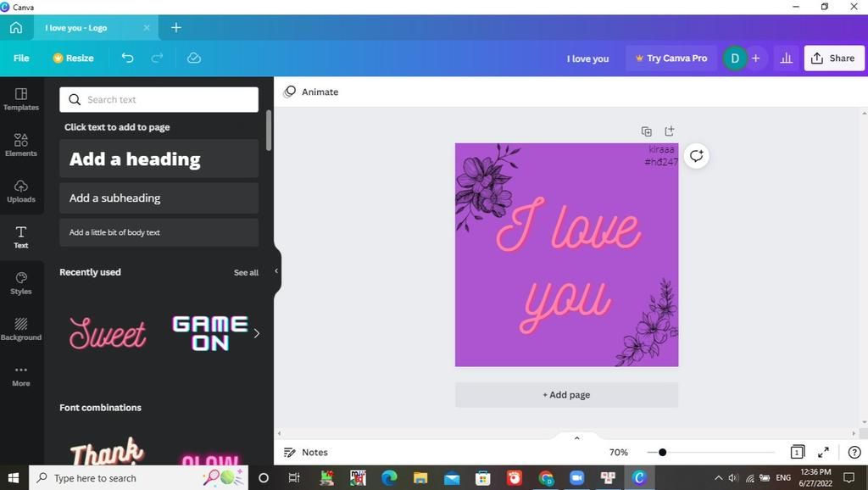This screenshot has height=490, width=868.
Task: Open the Zoom app from the taskbar
Action: click(x=576, y=478)
